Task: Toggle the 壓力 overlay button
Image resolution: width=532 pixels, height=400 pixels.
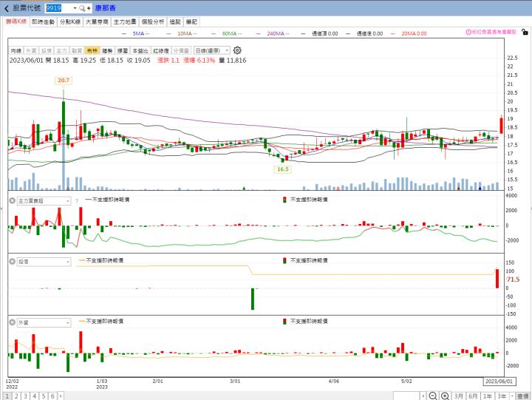Action: pos(123,50)
